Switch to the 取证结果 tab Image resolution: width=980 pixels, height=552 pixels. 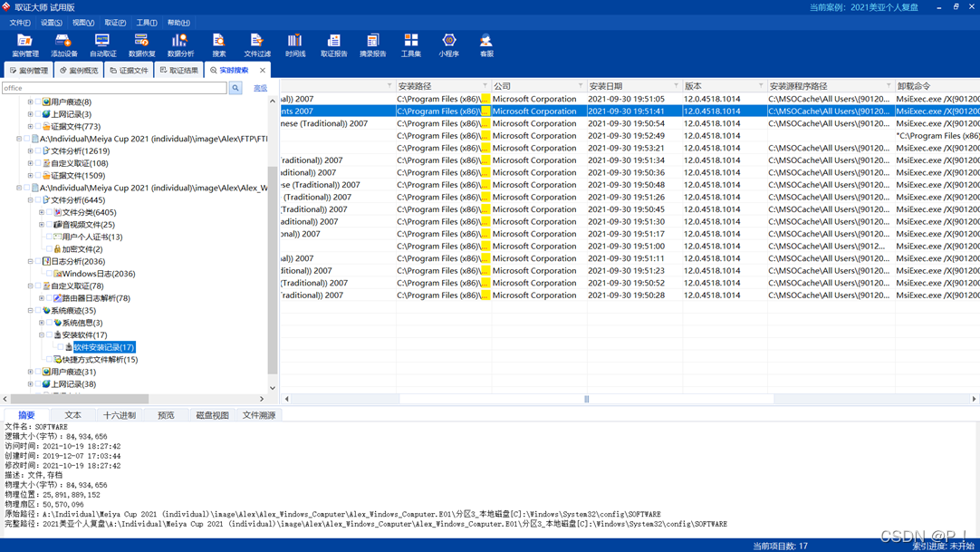pyautogui.click(x=179, y=70)
